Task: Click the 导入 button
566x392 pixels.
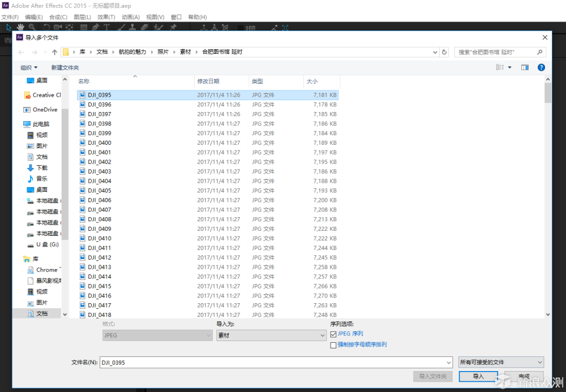Action: 478,376
